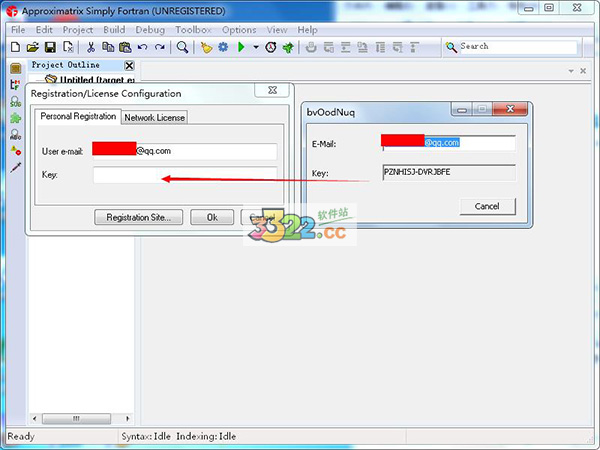Click the User e-mail input field

point(184,151)
